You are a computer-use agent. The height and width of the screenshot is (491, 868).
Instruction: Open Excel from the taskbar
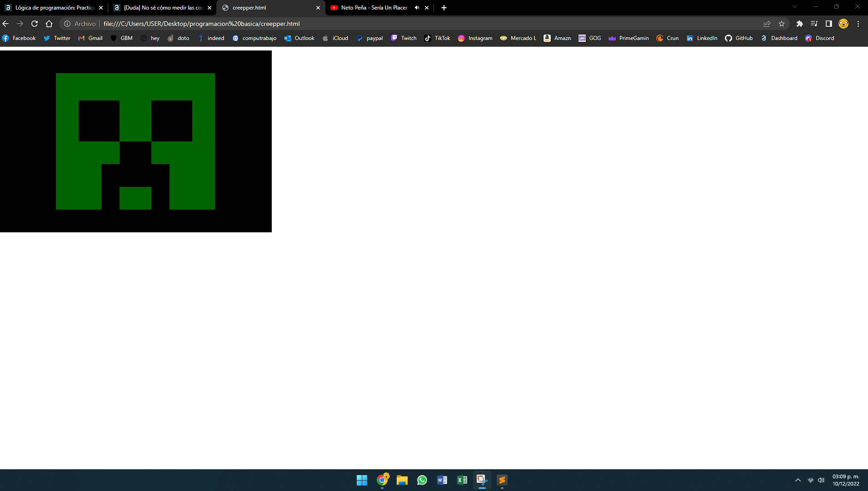tap(462, 480)
